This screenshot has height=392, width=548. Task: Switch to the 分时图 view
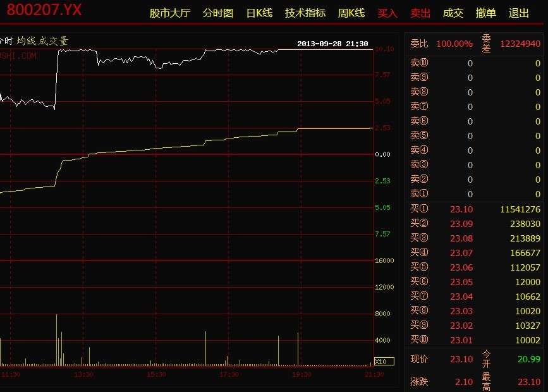pyautogui.click(x=218, y=13)
